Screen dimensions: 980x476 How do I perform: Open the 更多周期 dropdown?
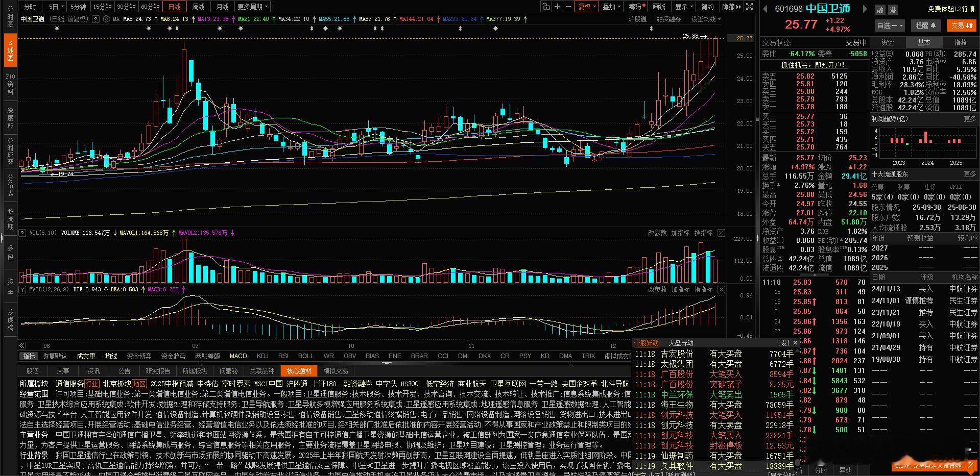pos(252,7)
